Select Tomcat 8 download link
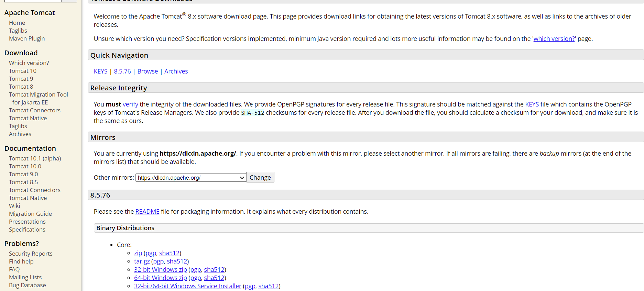644x291 pixels. click(21, 87)
